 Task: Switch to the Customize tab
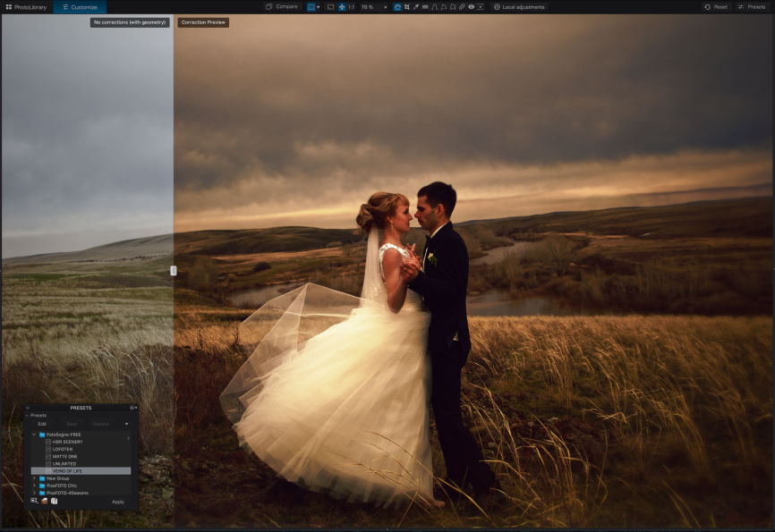[x=80, y=7]
